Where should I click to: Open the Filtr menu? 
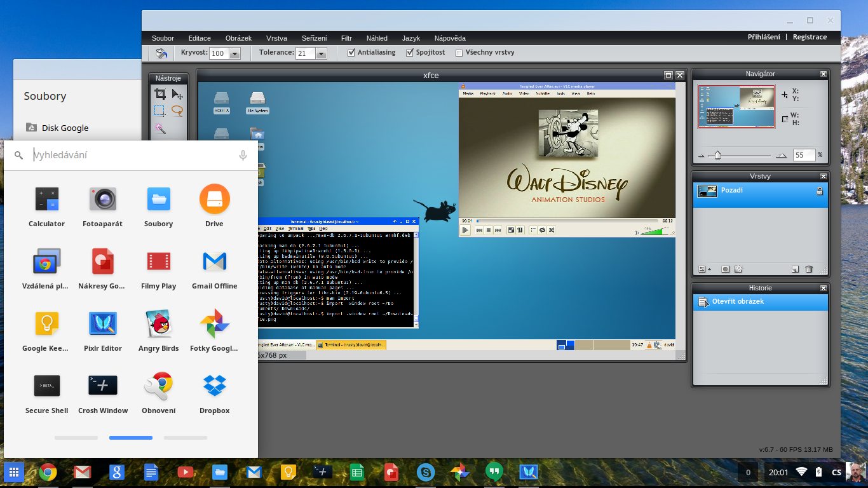[x=346, y=38]
